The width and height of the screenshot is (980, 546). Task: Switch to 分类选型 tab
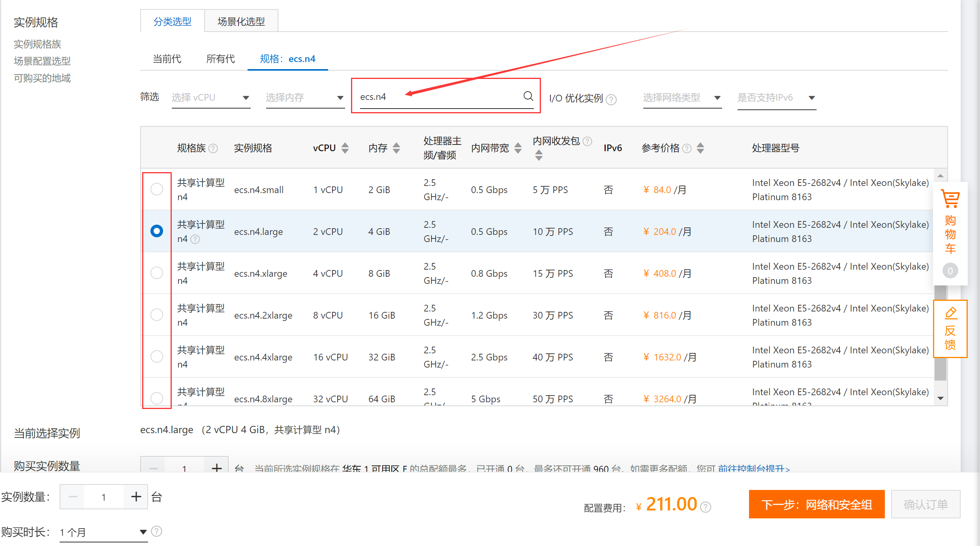tap(173, 21)
